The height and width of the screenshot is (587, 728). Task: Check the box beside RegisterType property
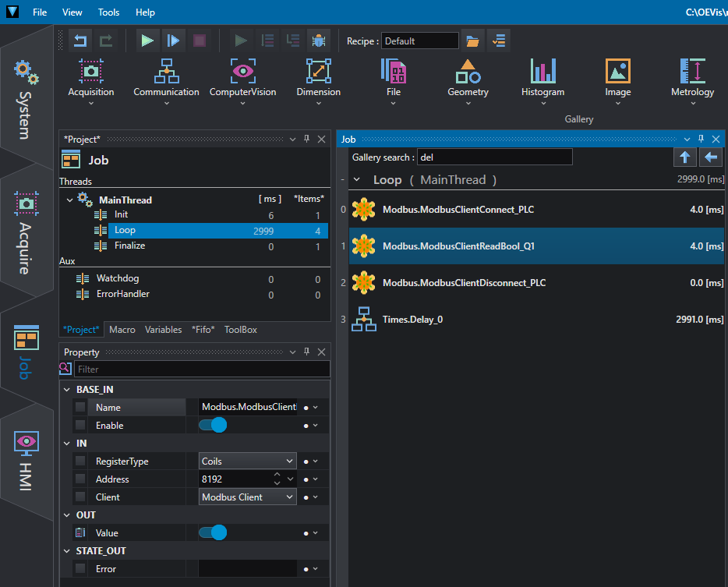tap(80, 461)
